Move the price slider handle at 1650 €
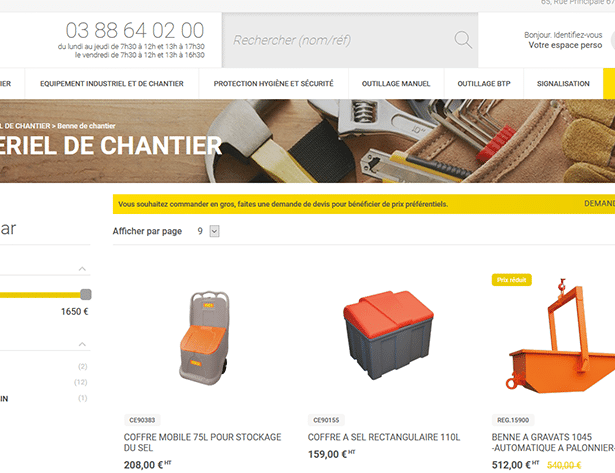 click(x=86, y=294)
